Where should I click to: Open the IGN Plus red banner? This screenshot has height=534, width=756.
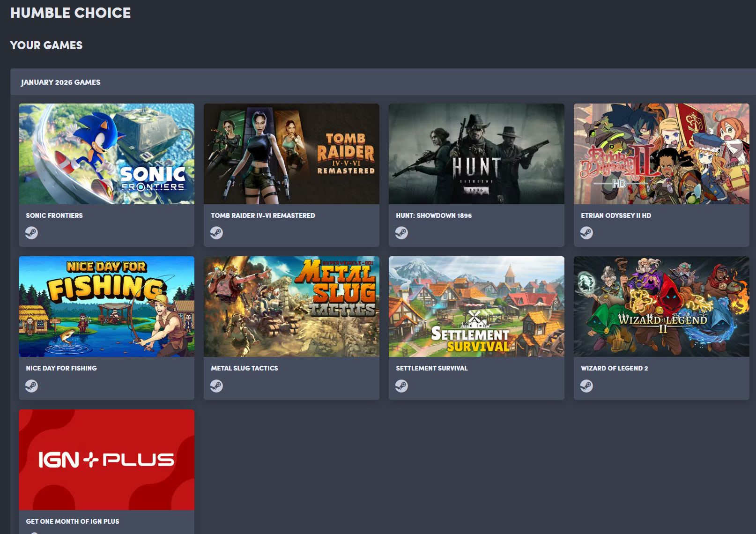pos(106,460)
